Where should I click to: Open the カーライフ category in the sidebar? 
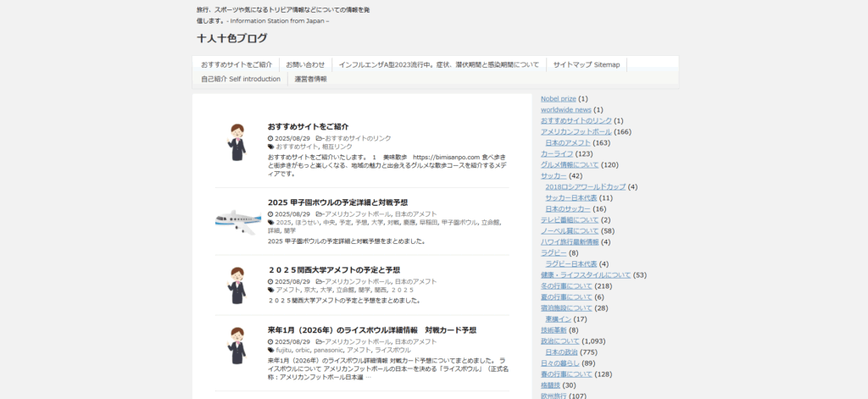click(x=557, y=153)
